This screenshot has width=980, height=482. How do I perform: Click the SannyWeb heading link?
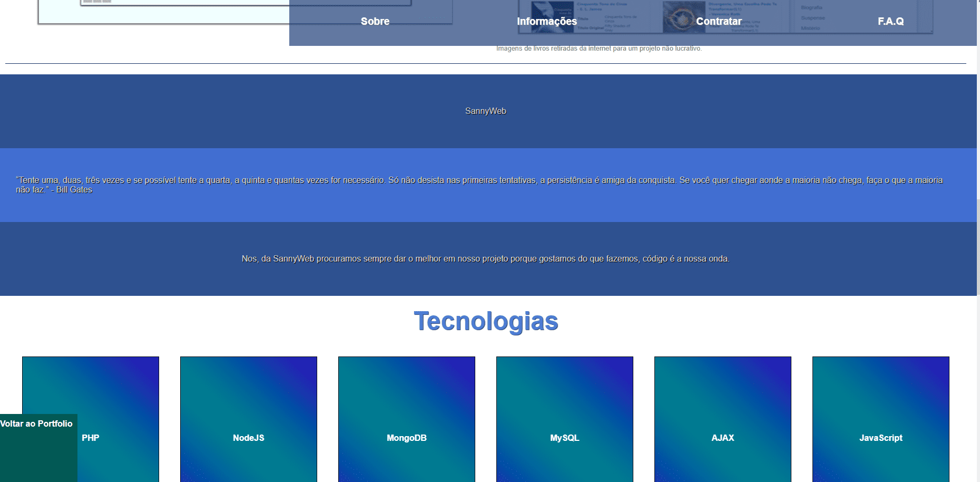click(485, 111)
